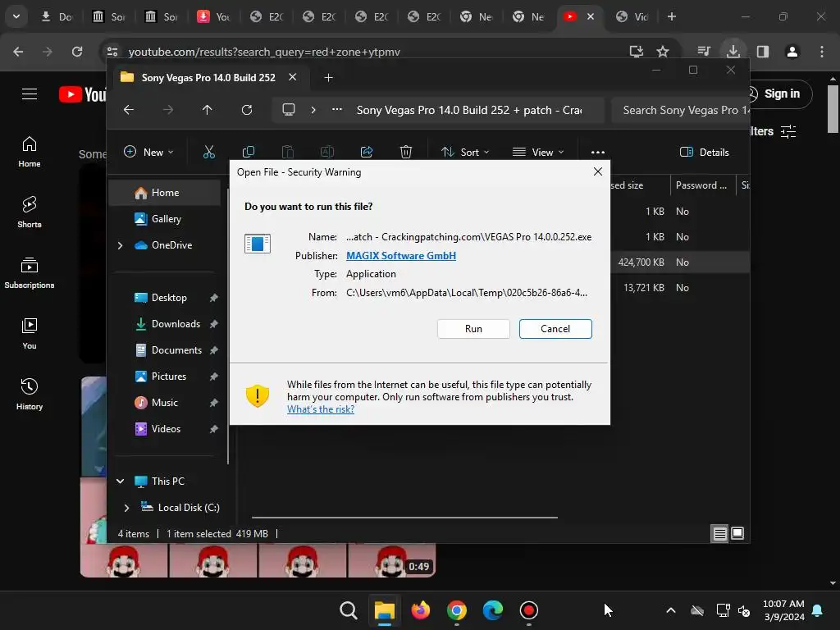Open the See more options ellipsis menu
Image resolution: width=840 pixels, height=630 pixels.
[598, 152]
